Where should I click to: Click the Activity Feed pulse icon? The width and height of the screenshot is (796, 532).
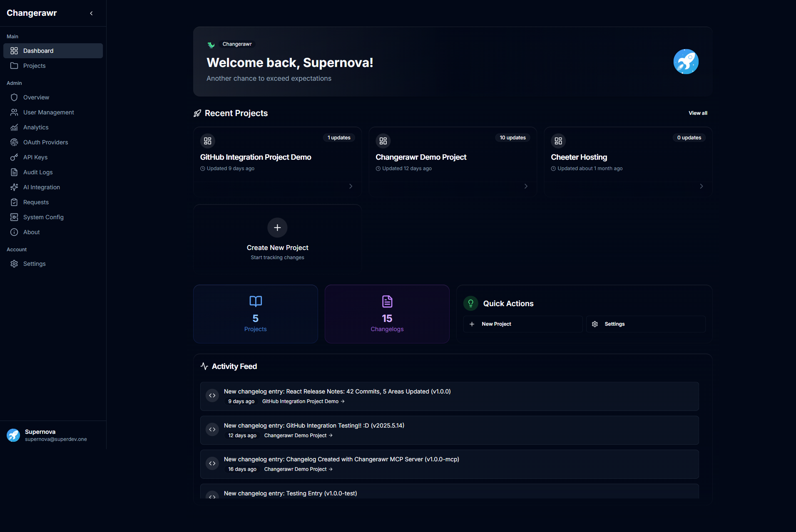pyautogui.click(x=204, y=366)
